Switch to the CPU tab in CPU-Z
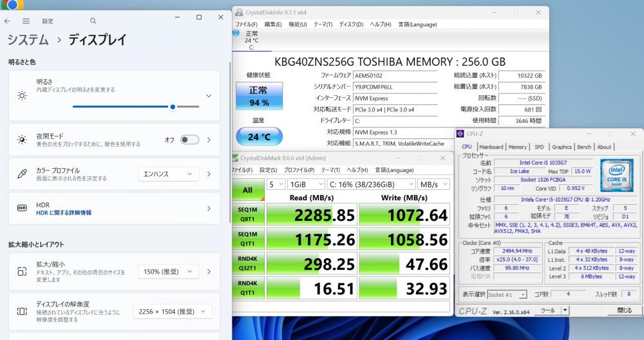This screenshot has height=340, width=644. pos(467,147)
